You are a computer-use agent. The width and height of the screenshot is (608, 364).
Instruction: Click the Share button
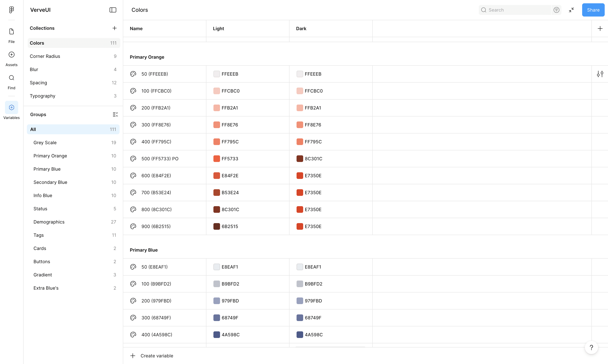593,10
